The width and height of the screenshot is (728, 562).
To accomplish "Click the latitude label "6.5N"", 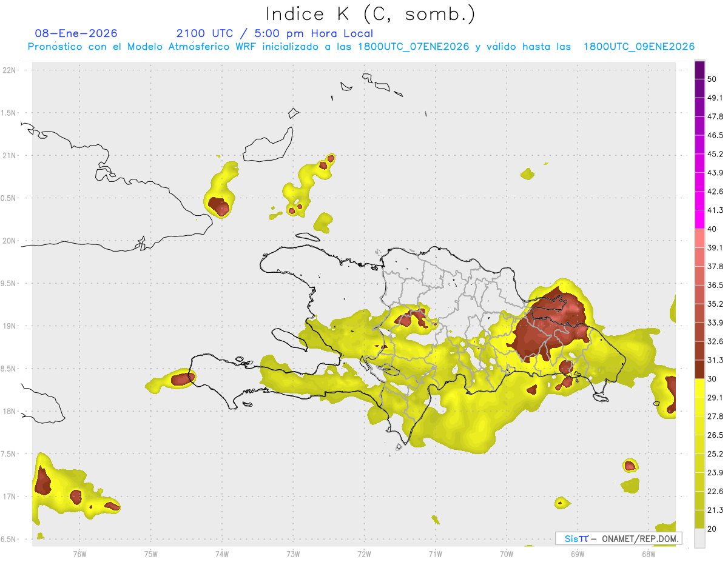I will click(9, 540).
